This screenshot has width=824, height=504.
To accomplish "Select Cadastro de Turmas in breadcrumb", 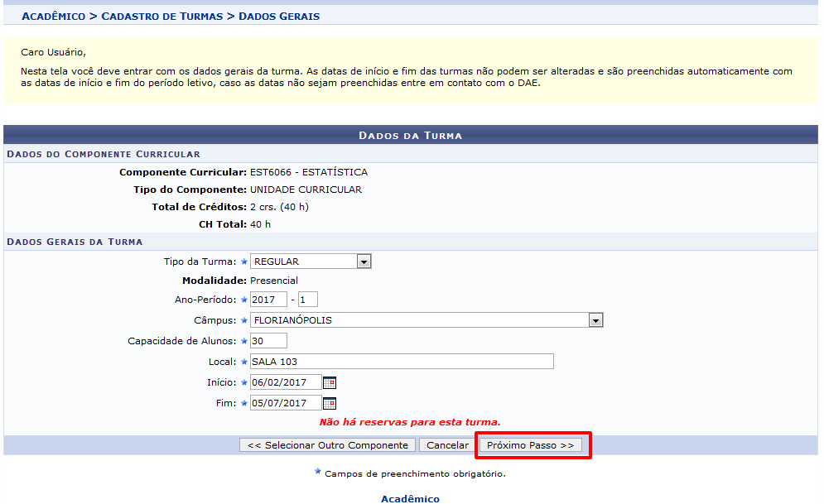I will (162, 17).
